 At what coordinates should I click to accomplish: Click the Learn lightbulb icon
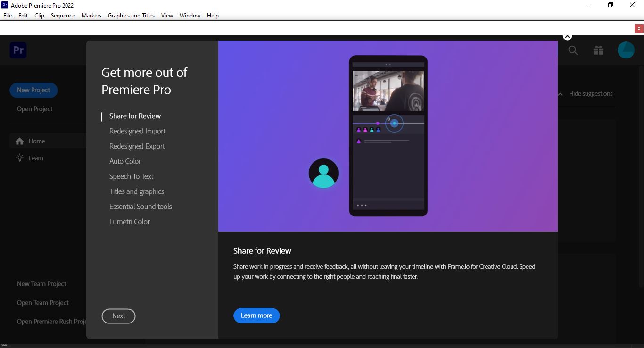coord(20,158)
